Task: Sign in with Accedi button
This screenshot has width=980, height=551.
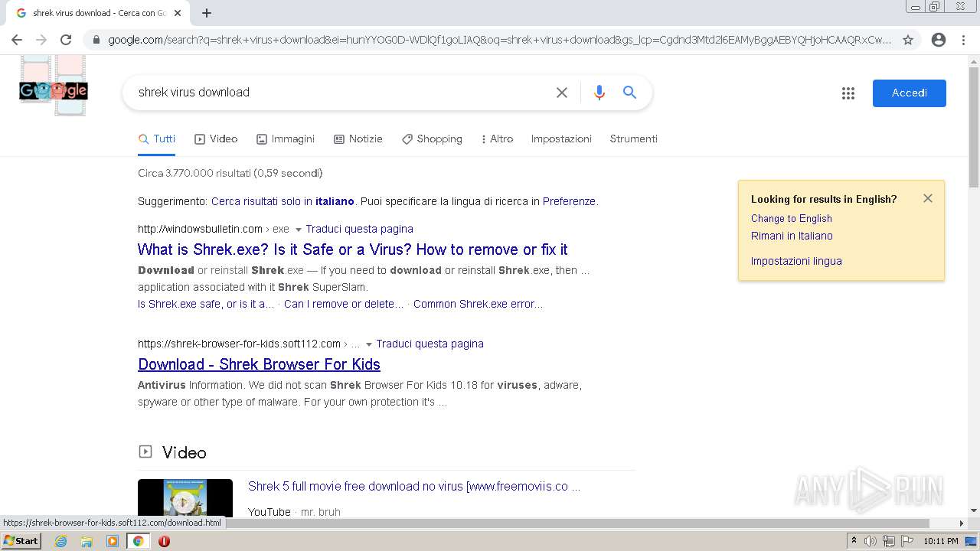Action: 909,93
